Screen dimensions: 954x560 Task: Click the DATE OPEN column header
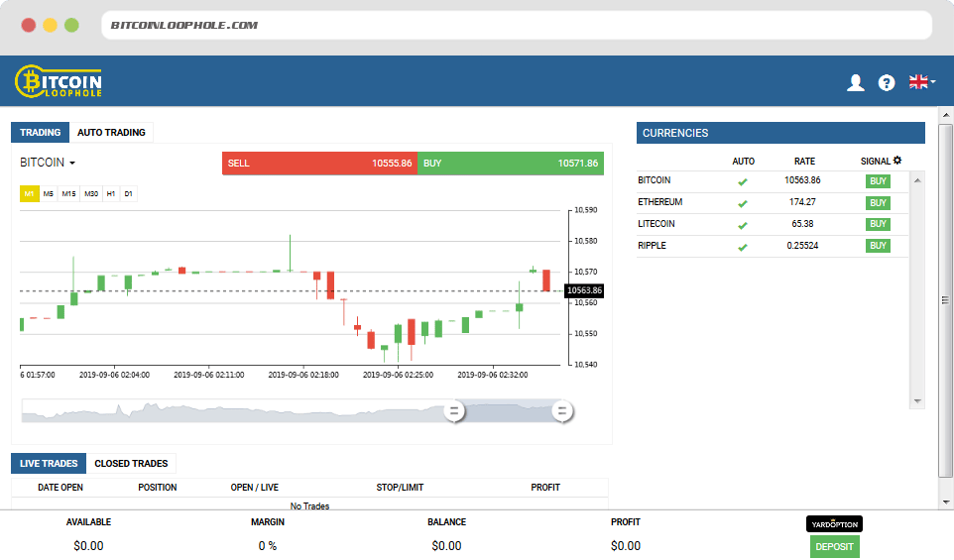[60, 488]
